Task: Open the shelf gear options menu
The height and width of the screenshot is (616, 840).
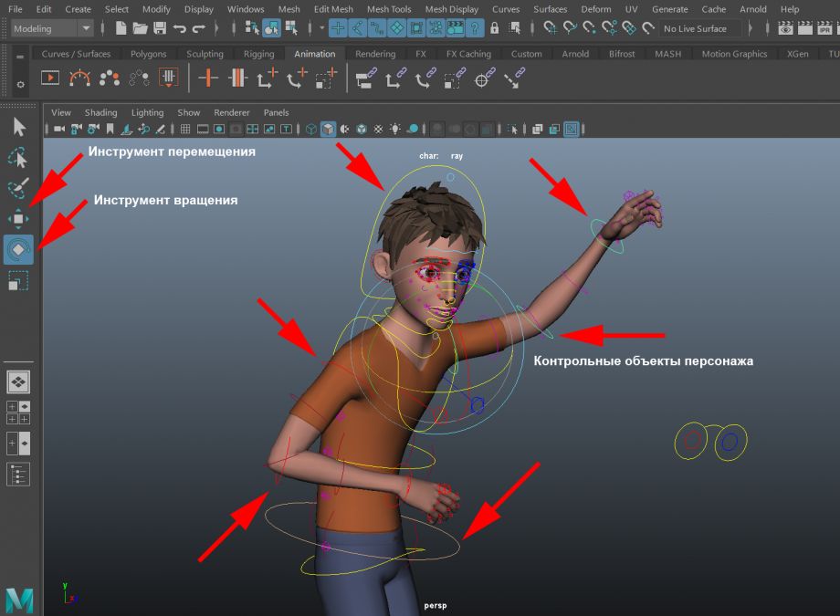Action: (20, 85)
